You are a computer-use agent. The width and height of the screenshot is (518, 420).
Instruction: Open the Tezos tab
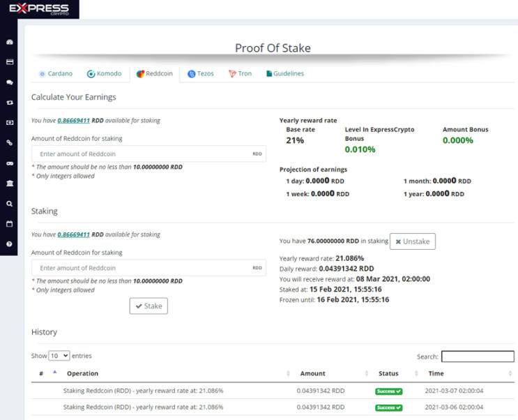[x=201, y=74]
